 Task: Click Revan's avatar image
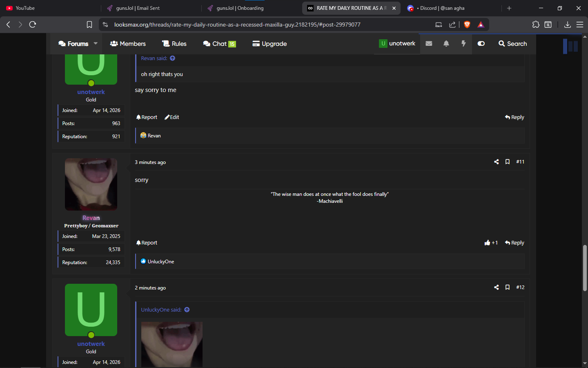(x=91, y=184)
